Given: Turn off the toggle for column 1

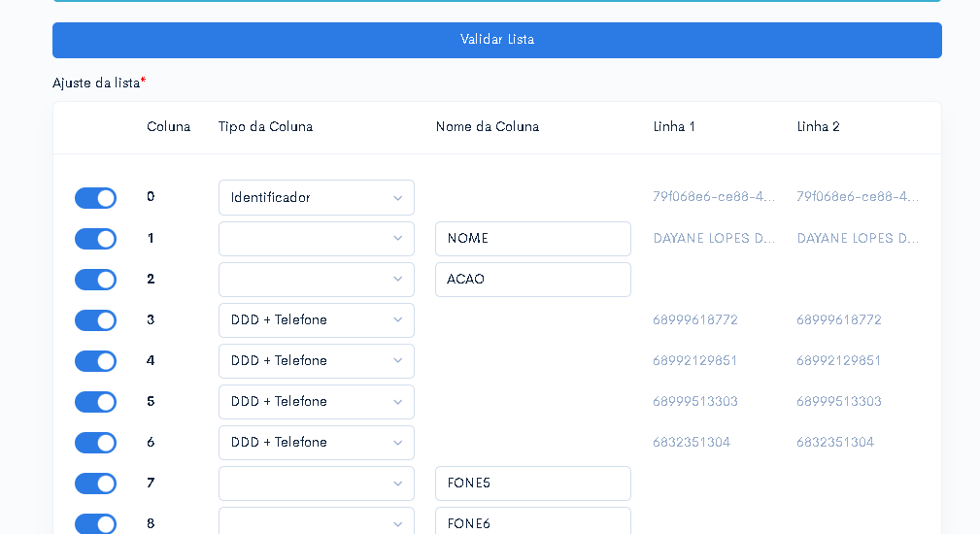Looking at the screenshot, I should tap(95, 239).
